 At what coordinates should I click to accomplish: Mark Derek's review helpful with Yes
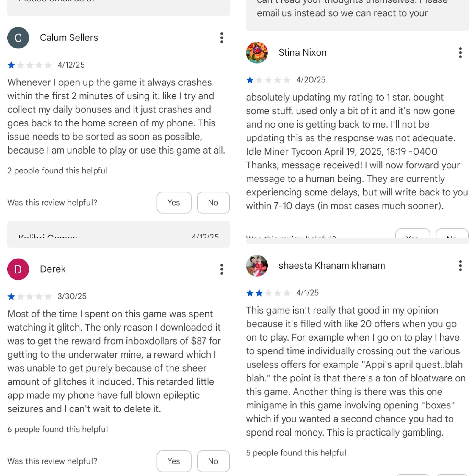tap(174, 461)
